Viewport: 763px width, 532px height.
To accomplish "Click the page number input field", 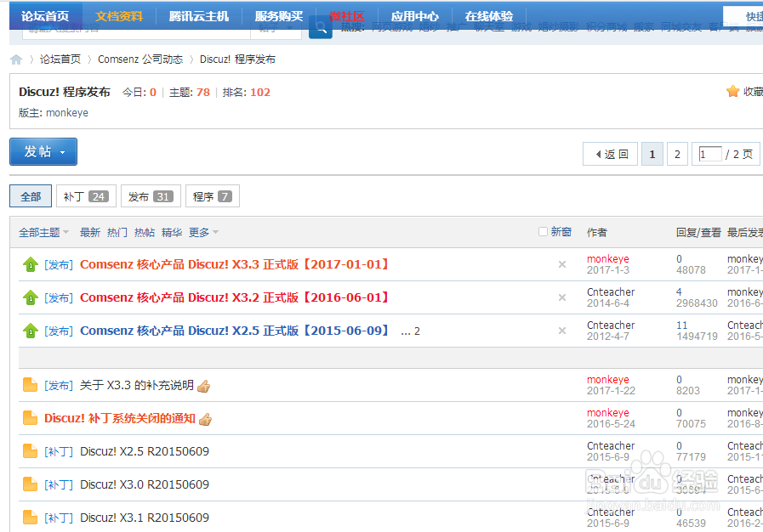I will 710,154.
